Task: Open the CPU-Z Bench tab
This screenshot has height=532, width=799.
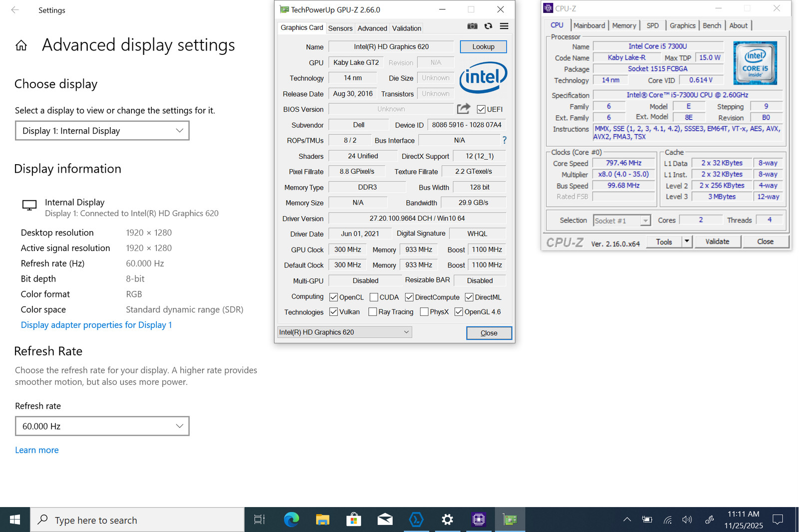Action: [x=712, y=25]
